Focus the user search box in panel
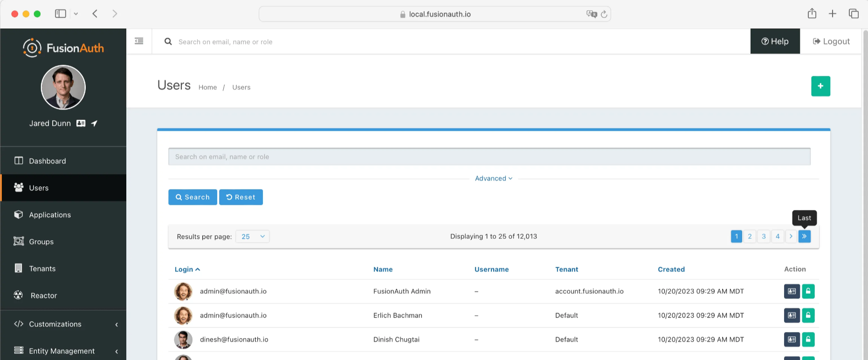Image resolution: width=868 pixels, height=360 pixels. [489, 156]
